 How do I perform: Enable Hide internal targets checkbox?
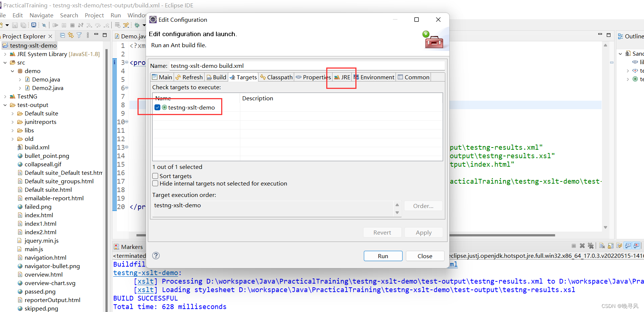[155, 183]
